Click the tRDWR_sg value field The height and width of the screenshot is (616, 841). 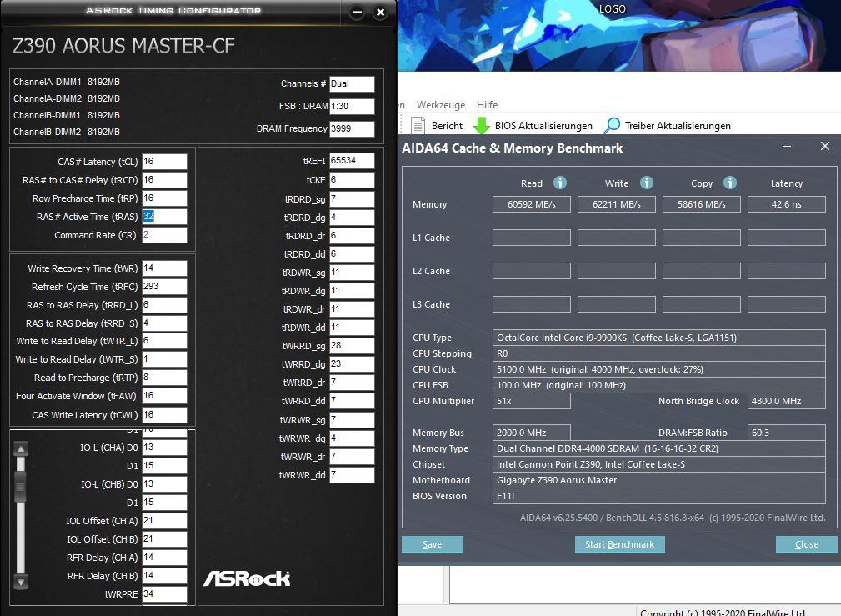tap(352, 272)
